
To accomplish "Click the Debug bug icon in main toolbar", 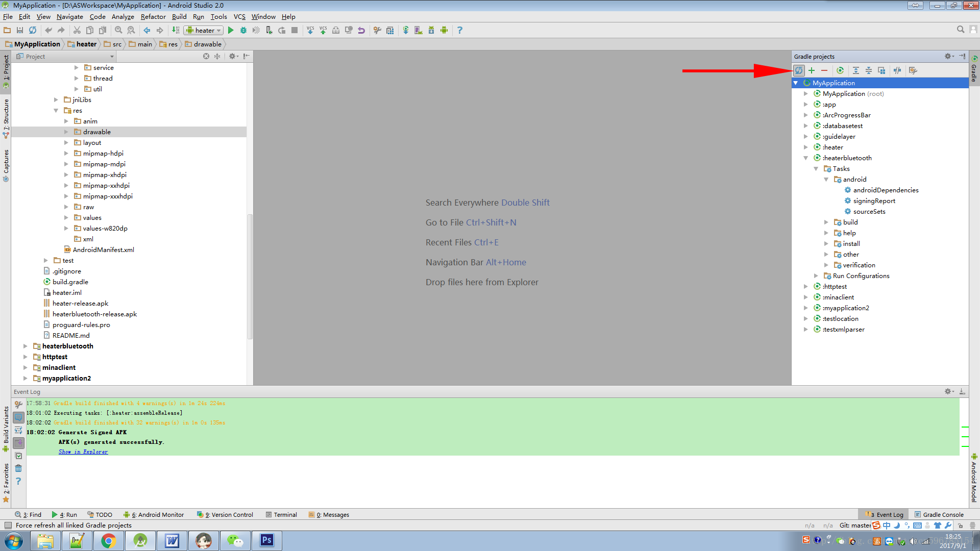I will (x=243, y=30).
